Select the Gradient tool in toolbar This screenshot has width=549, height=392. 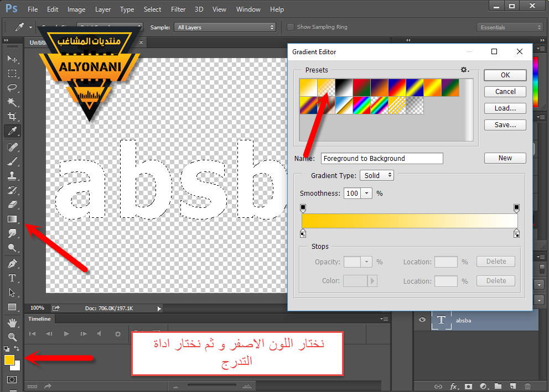click(12, 219)
